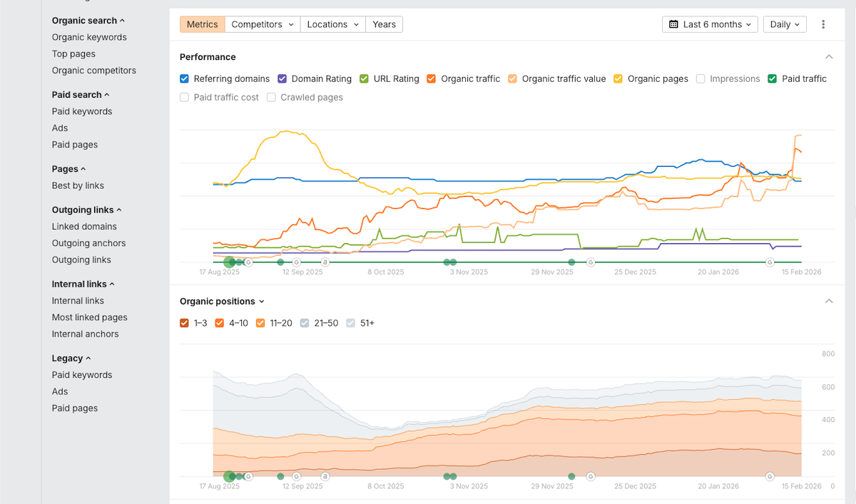Go to Best by links page
The width and height of the screenshot is (856, 504).
(78, 185)
